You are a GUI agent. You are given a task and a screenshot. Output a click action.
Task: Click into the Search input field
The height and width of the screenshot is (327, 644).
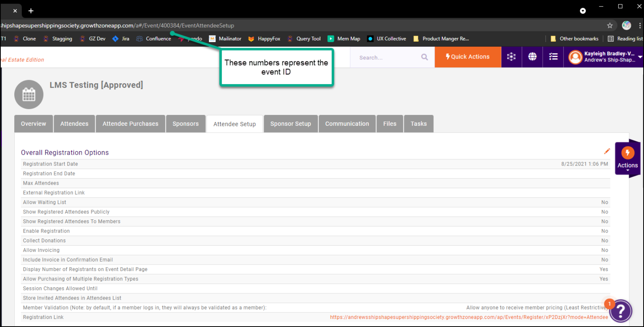(386, 57)
